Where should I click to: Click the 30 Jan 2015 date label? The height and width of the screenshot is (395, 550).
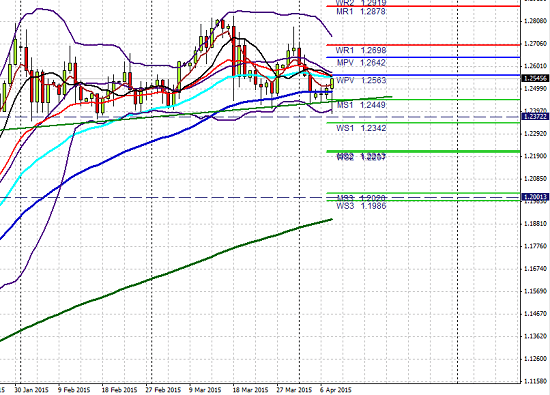pos(32,390)
